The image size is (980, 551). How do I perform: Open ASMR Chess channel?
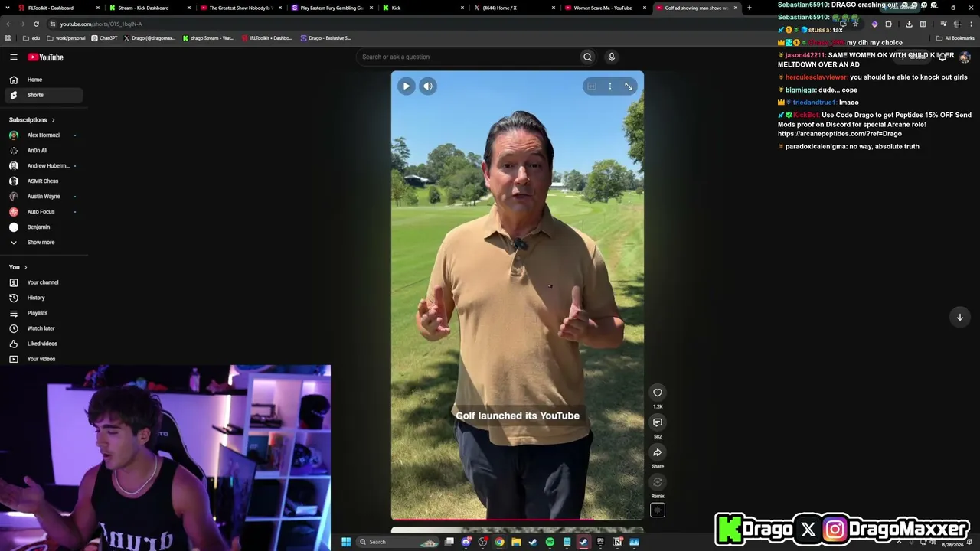[x=42, y=181]
